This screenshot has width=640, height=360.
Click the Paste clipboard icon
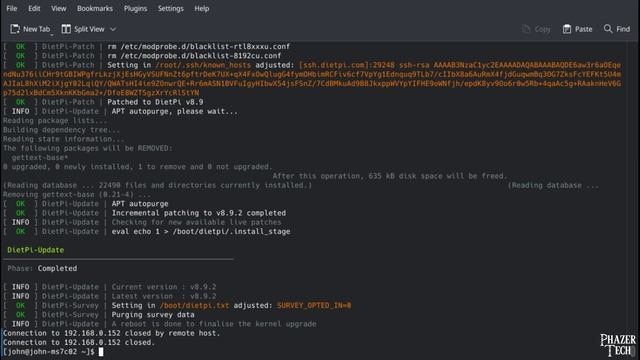[x=567, y=29]
